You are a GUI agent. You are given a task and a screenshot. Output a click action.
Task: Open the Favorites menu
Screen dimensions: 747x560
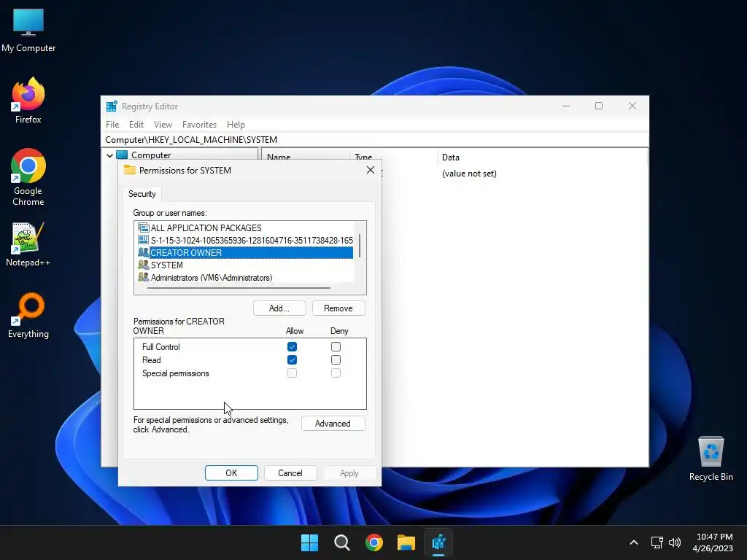tap(199, 124)
